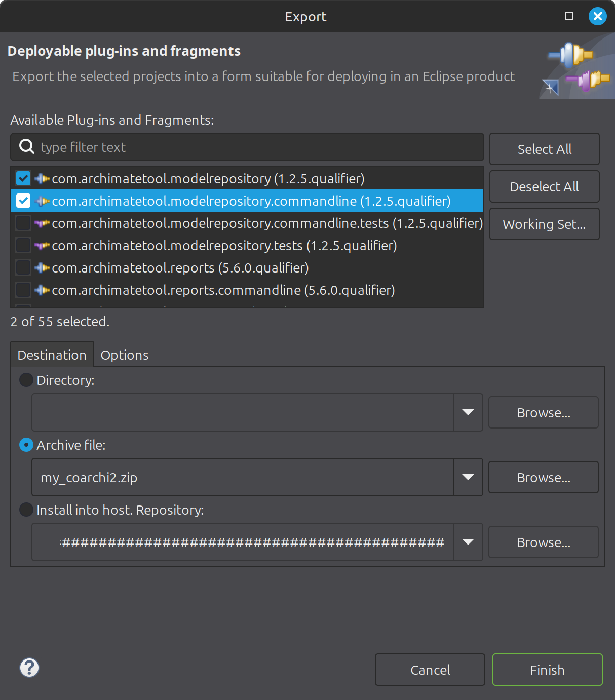This screenshot has width=615, height=700.
Task: Open the Directory path dropdown arrow
Action: tap(468, 412)
